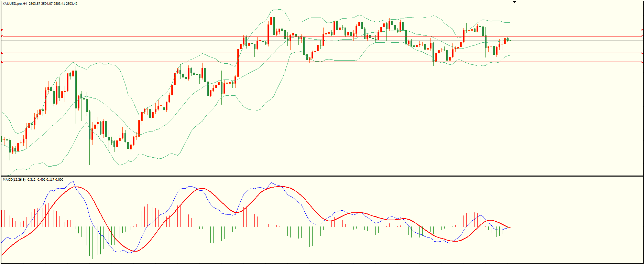This screenshot has height=264, width=644.
Task: Click the highest peak of blue MACD line
Action: pos(73,181)
